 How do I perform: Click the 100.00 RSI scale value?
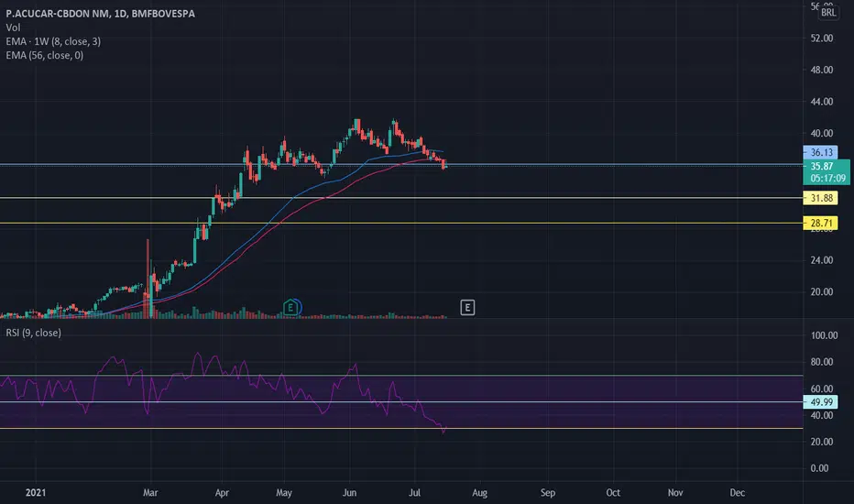[x=824, y=335]
